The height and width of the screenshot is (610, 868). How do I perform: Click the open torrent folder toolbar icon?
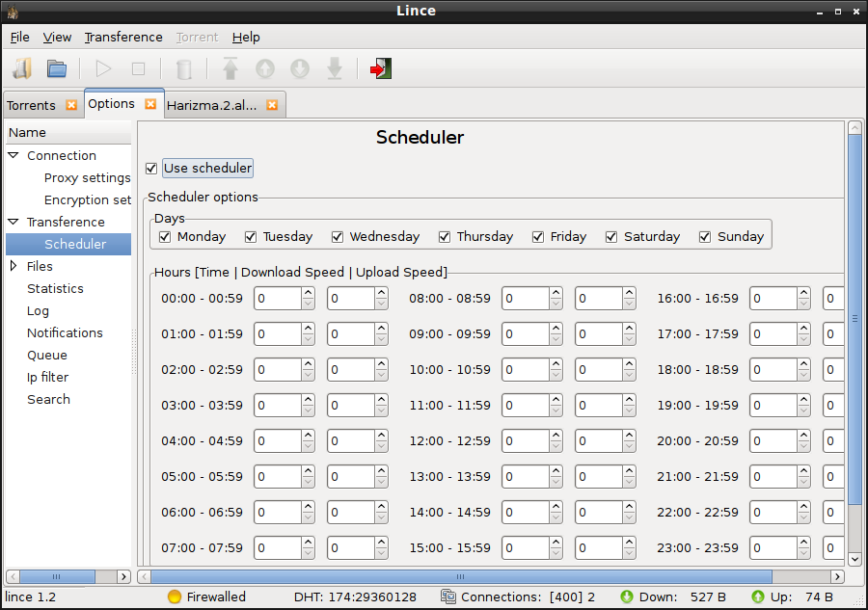click(x=57, y=69)
